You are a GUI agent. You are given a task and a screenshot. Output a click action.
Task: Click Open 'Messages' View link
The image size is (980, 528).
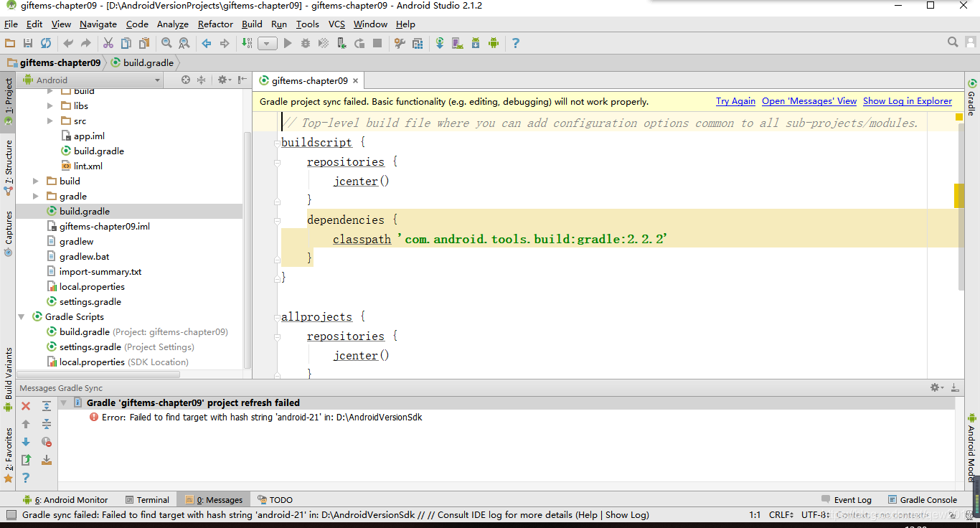pyautogui.click(x=809, y=101)
